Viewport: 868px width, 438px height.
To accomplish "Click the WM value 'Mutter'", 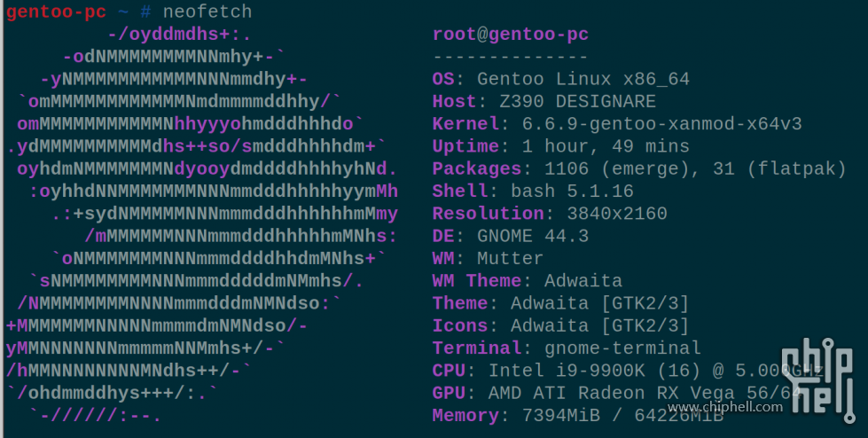I will pos(511,259).
